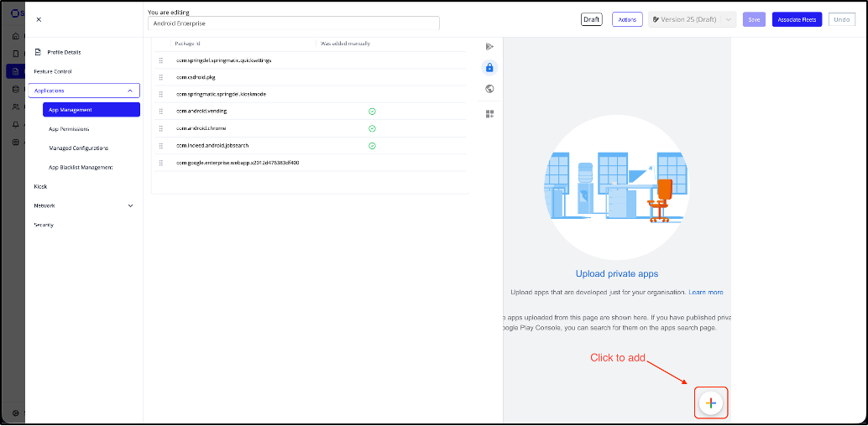Viewport: 868px width, 426px height.
Task: Click the plus button to add private app
Action: coord(711,403)
